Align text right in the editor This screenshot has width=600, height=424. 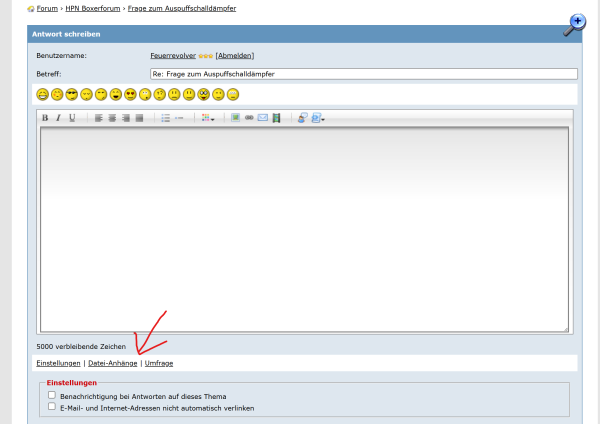tap(126, 118)
